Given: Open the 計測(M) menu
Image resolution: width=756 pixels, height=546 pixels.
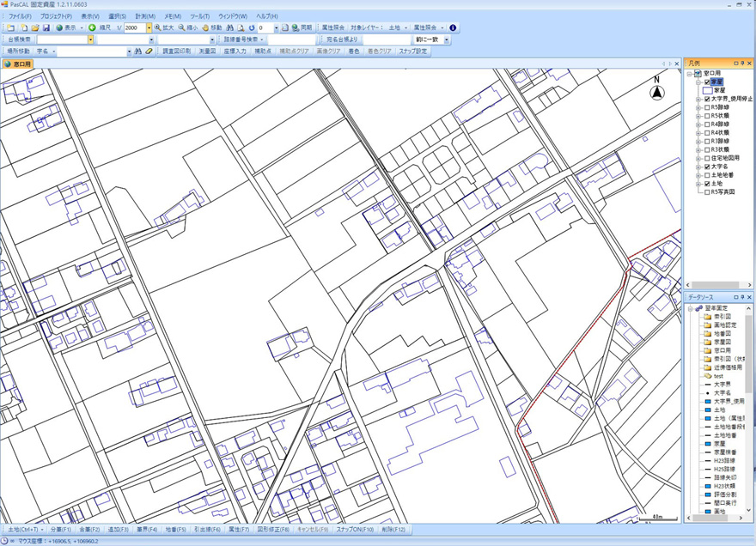Looking at the screenshot, I should pos(145,16).
